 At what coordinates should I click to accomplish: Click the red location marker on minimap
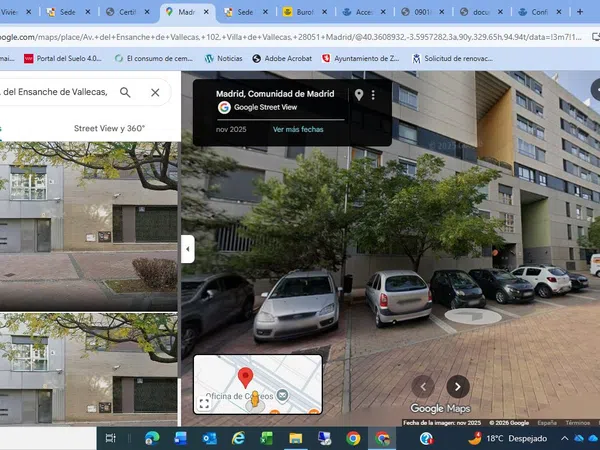[x=245, y=377]
